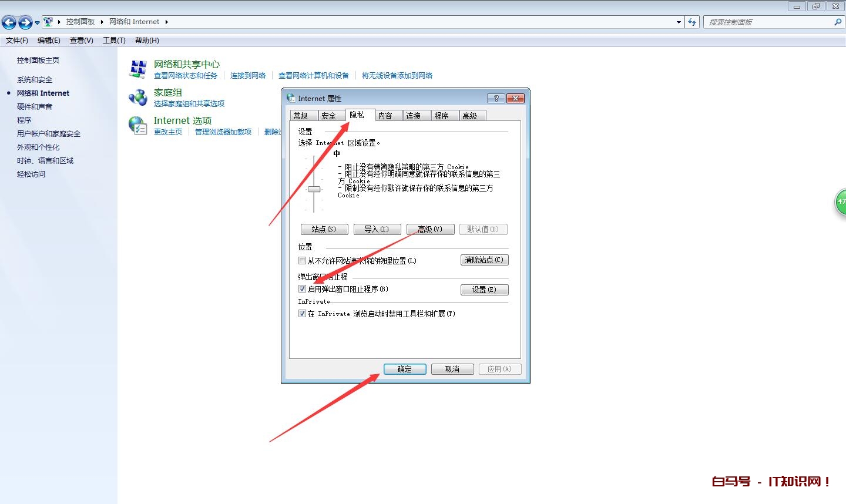
Task: Click 控制面板 breadcrumb segment
Action: click(80, 22)
